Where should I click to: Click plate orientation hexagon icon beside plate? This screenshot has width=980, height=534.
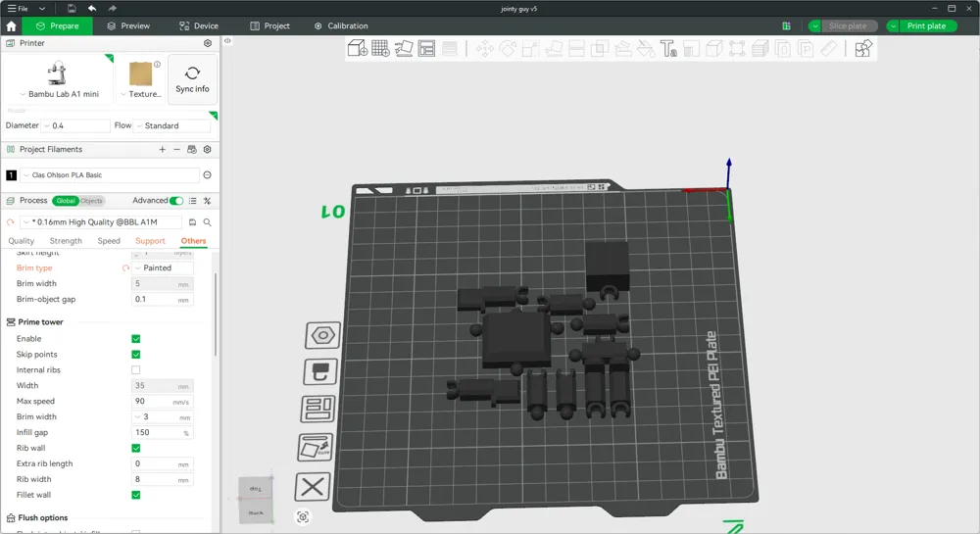coord(322,335)
